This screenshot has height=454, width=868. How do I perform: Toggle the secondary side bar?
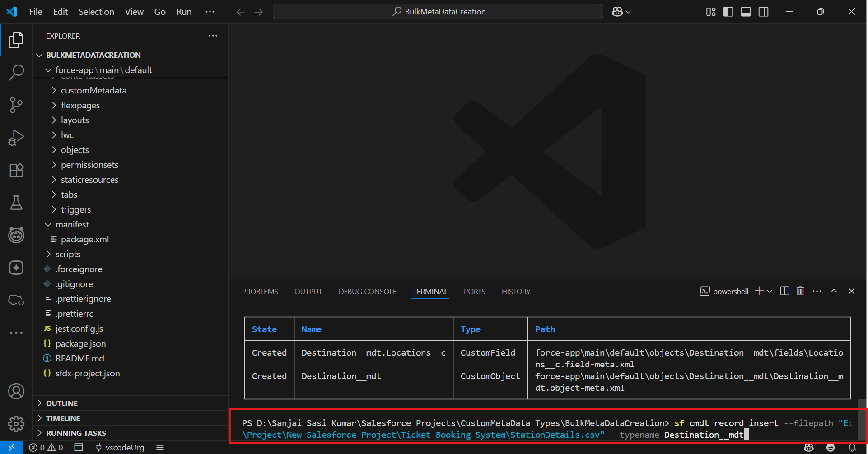pos(763,12)
